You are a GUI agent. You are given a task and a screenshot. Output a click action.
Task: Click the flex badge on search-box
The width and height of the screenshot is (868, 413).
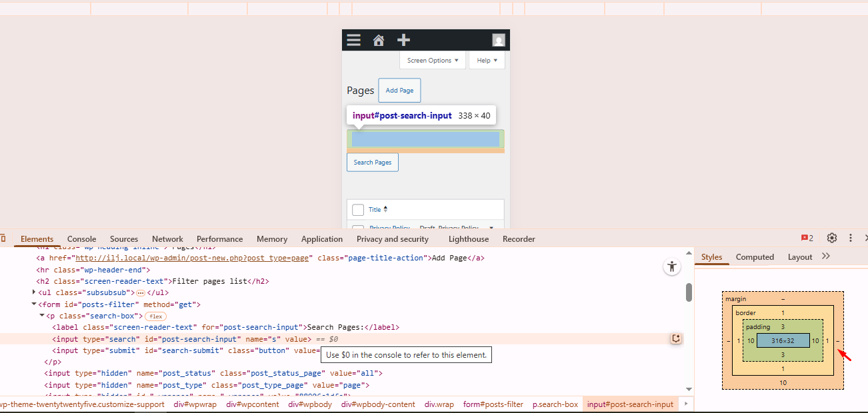point(156,316)
